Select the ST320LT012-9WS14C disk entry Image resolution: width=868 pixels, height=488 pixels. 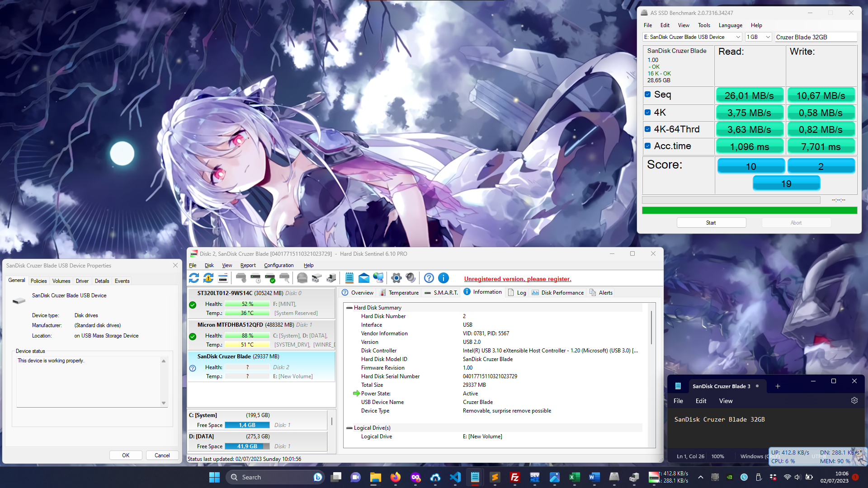[261, 303]
